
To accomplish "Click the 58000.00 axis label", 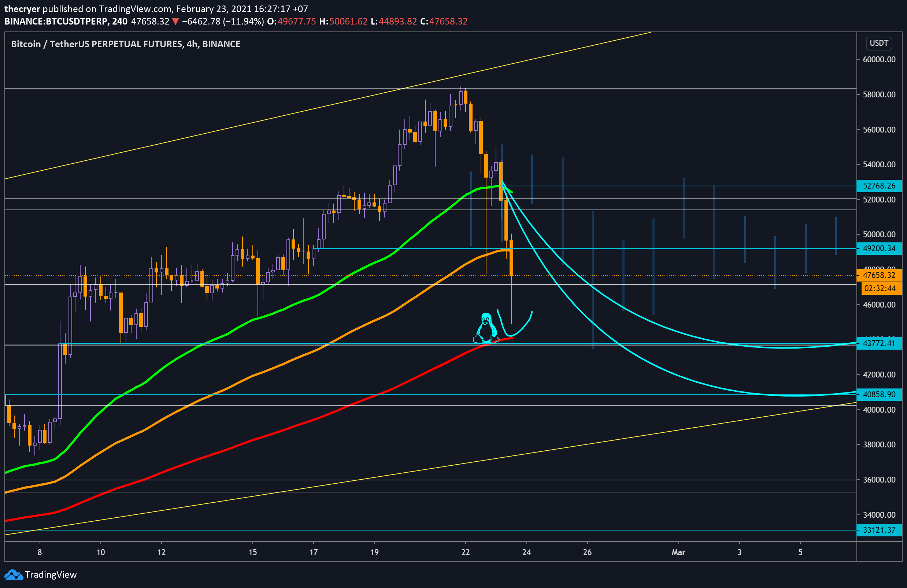I will click(x=879, y=94).
